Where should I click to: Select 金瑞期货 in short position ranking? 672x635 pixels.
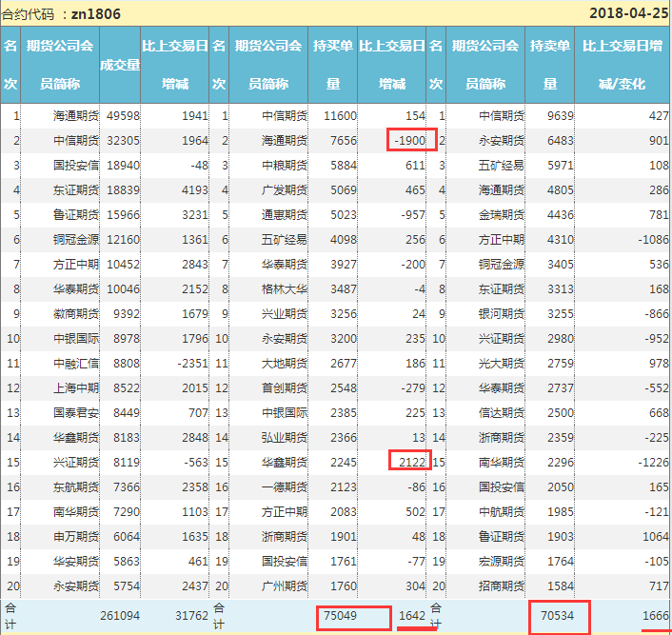click(502, 215)
